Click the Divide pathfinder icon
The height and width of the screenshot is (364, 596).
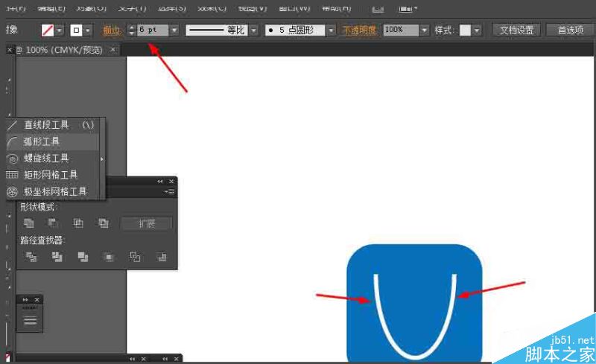(31, 258)
